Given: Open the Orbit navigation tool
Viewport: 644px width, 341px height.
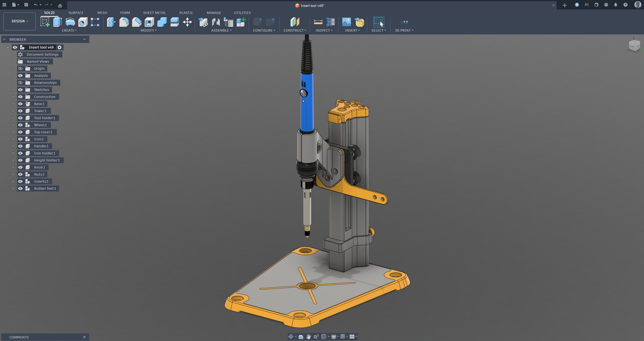Looking at the screenshot, I should pyautogui.click(x=291, y=336).
